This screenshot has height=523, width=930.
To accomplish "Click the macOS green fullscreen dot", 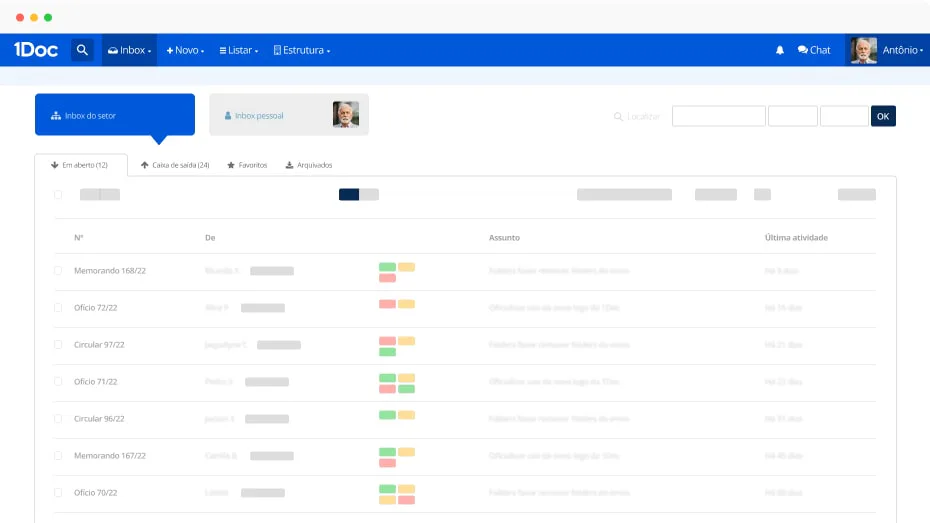I will (x=48, y=17).
